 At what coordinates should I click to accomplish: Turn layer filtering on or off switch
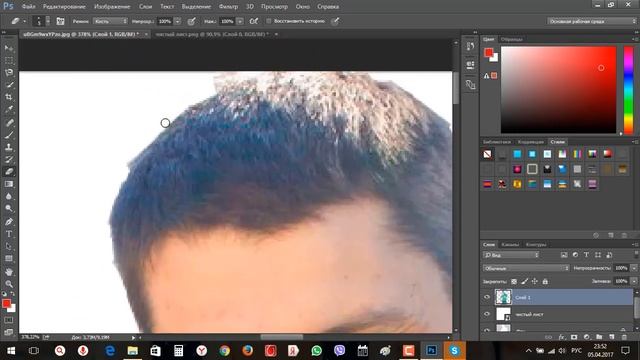pyautogui.click(x=636, y=254)
